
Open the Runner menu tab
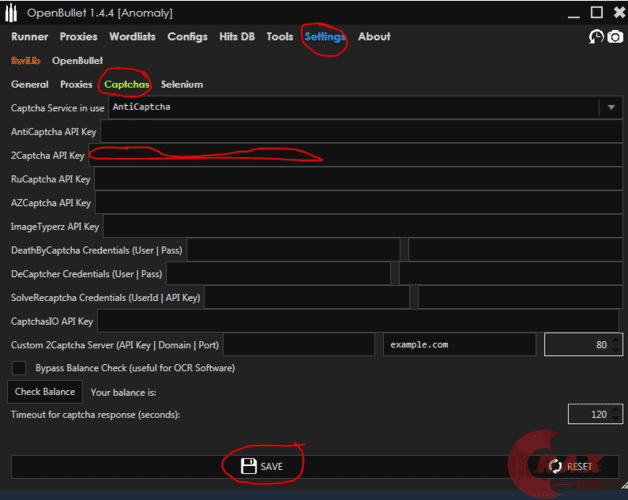click(30, 37)
